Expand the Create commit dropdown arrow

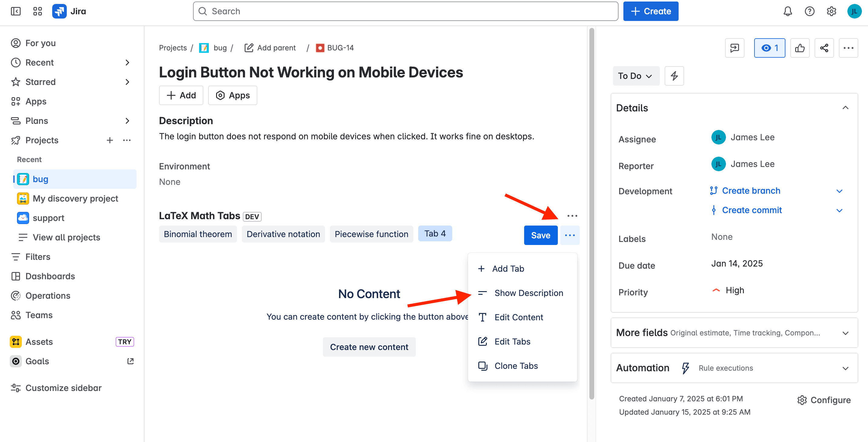[839, 210]
